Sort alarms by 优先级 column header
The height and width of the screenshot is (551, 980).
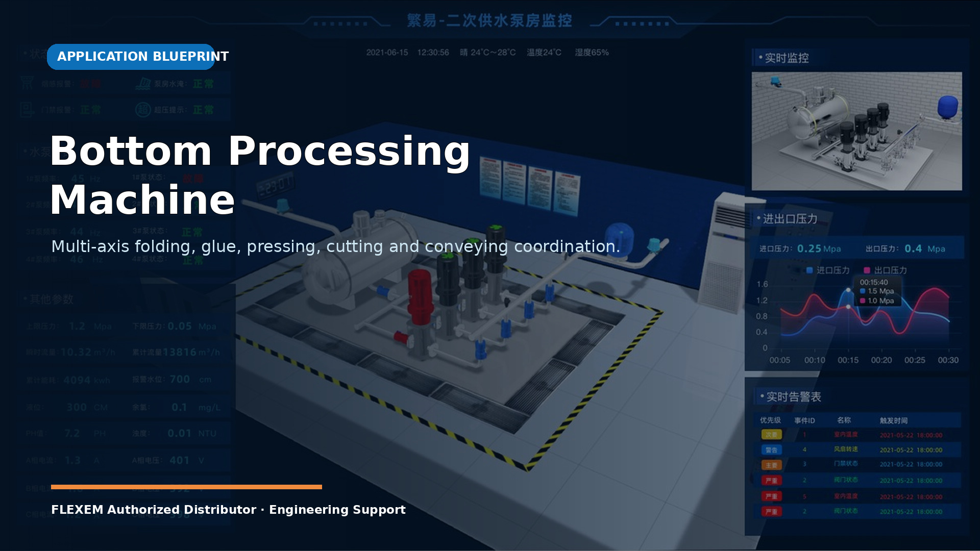coord(770,420)
